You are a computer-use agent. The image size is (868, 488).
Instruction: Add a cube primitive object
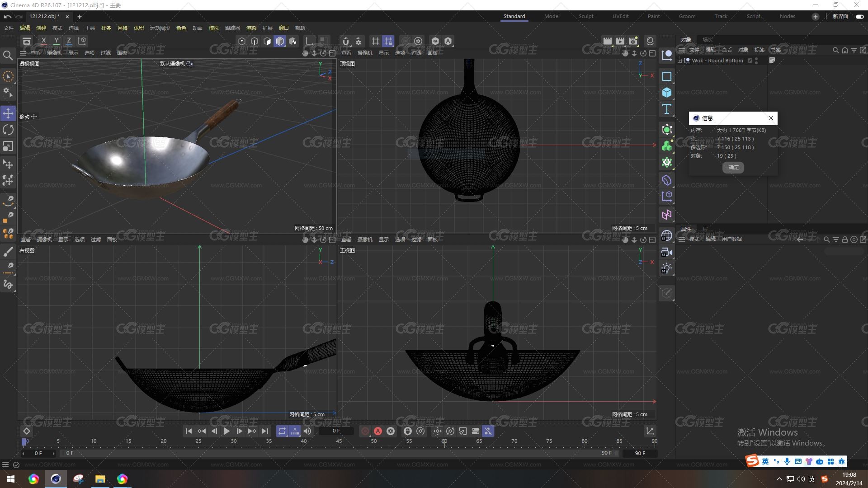pyautogui.click(x=667, y=93)
